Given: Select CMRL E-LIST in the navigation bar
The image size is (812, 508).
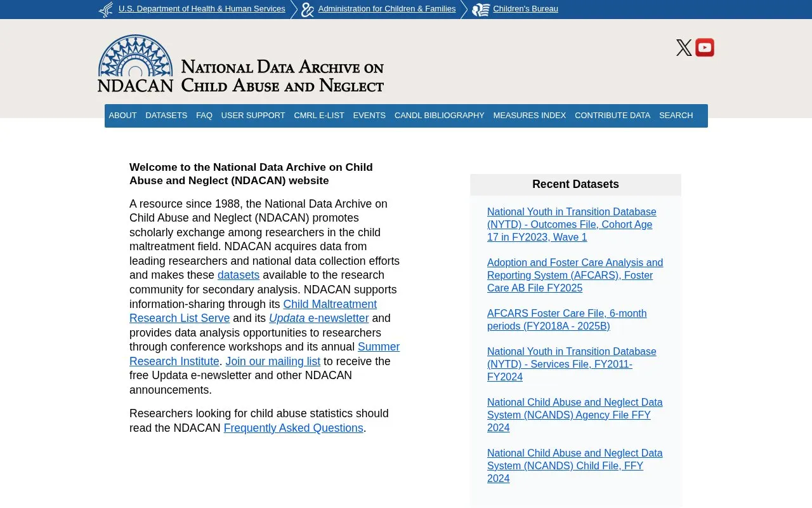Looking at the screenshot, I should click(319, 116).
